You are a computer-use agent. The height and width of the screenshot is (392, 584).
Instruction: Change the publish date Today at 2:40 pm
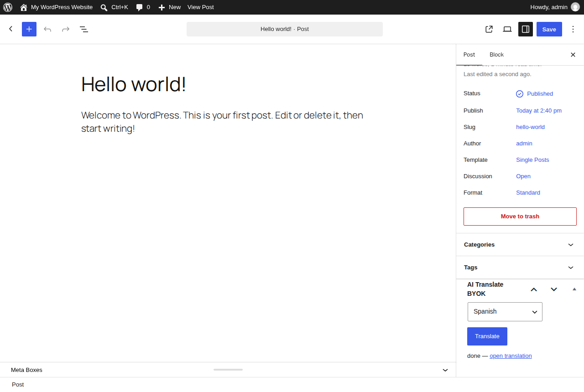coord(539,111)
